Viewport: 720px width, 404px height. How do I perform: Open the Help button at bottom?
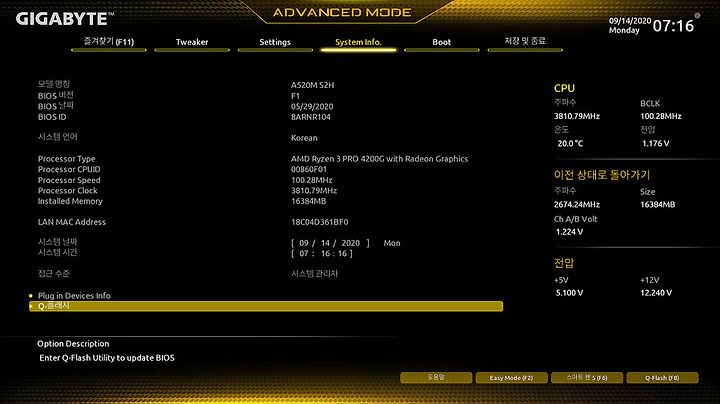pos(436,377)
